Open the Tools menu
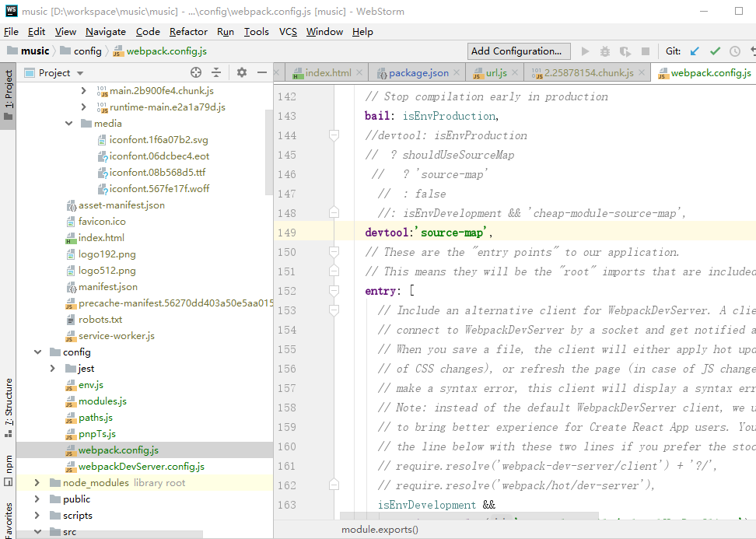This screenshot has width=756, height=539. [256, 32]
